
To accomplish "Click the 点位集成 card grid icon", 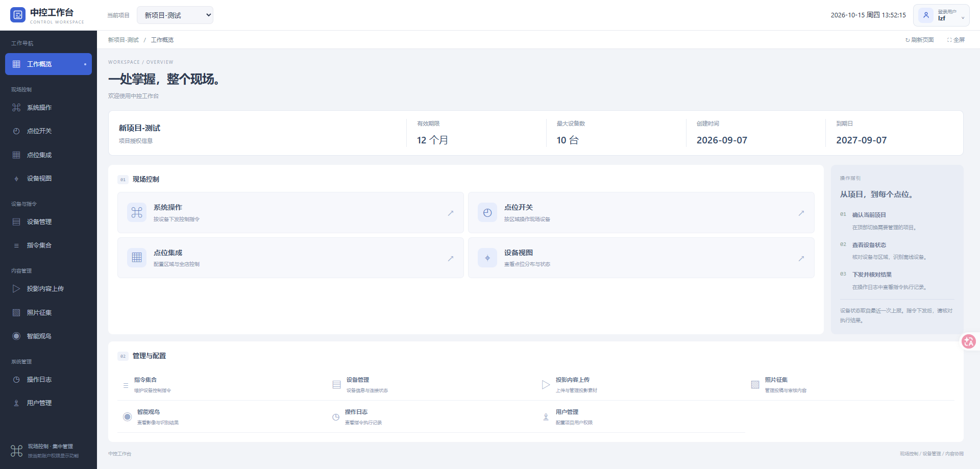I will point(137,258).
